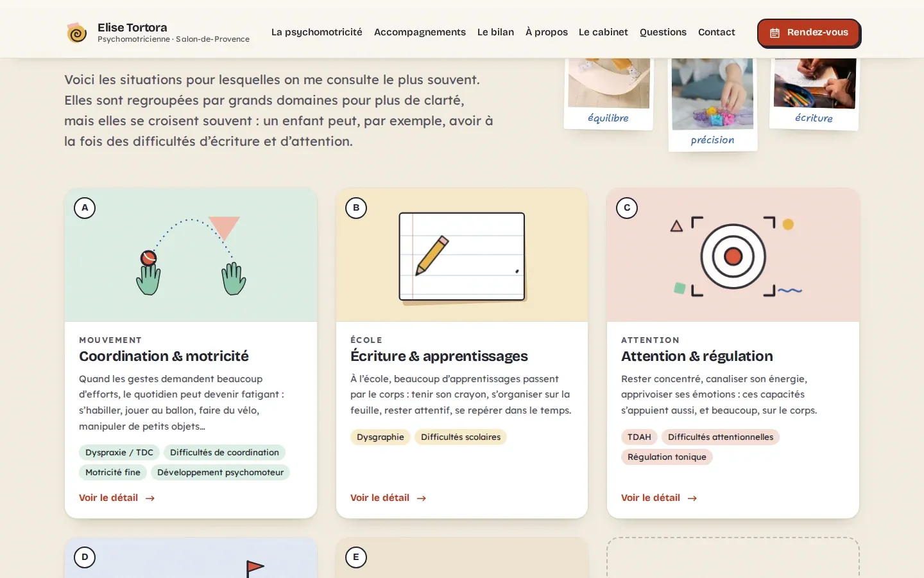The image size is (924, 578).
Task: Click the circled letter E badge
Action: coord(356,557)
